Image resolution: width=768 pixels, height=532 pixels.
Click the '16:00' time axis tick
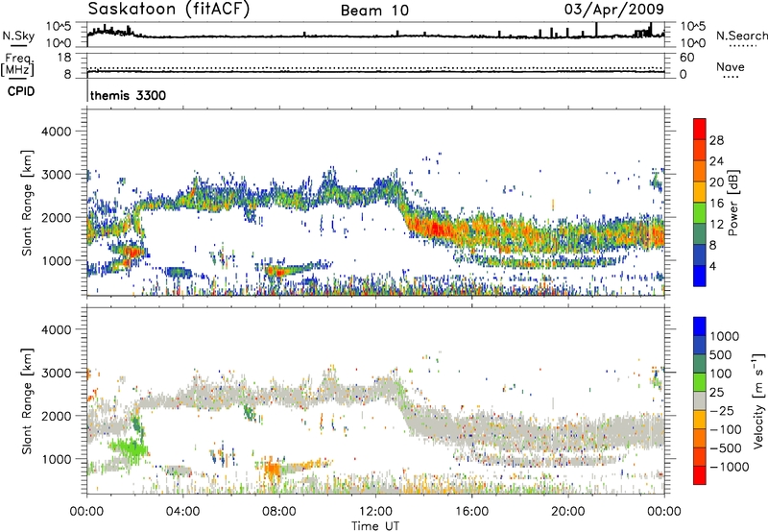tap(471, 512)
